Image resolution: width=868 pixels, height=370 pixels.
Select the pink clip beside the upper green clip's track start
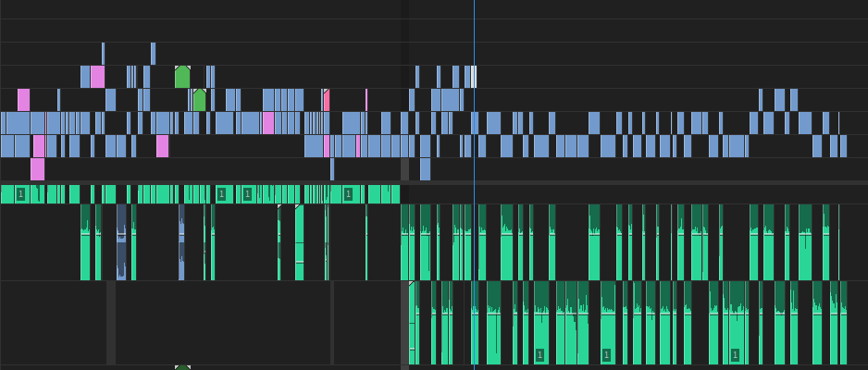(97, 77)
